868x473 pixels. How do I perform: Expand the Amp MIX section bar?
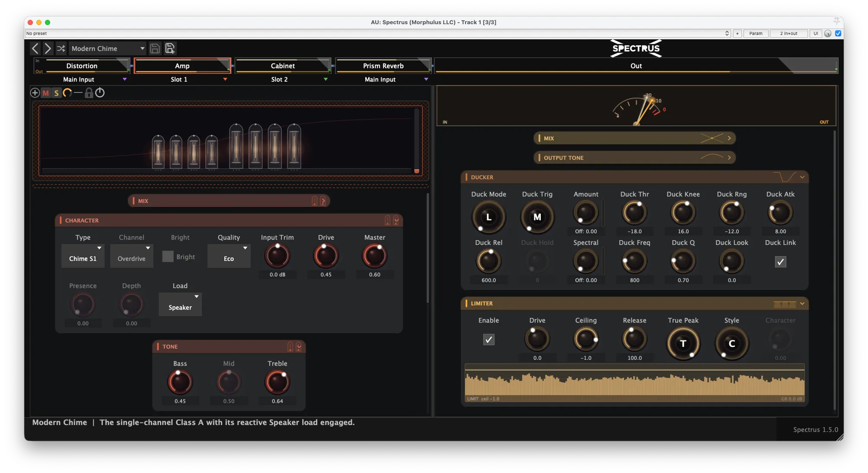(x=229, y=201)
